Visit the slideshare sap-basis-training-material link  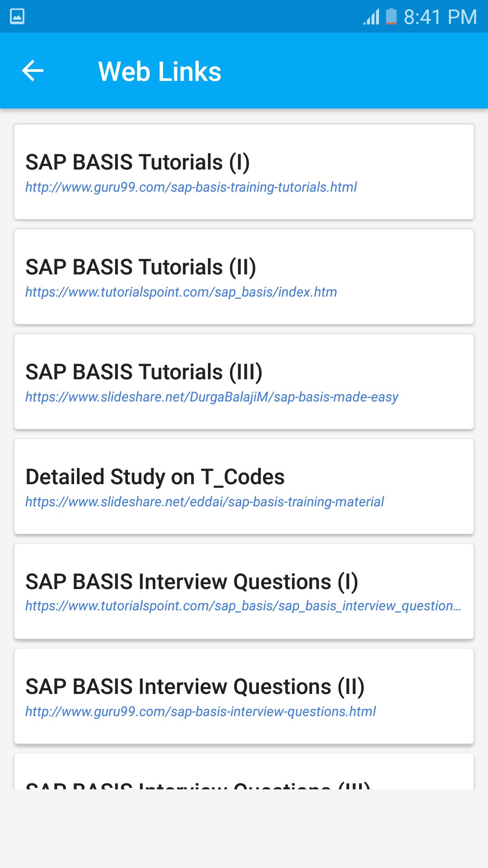pyautogui.click(x=204, y=502)
